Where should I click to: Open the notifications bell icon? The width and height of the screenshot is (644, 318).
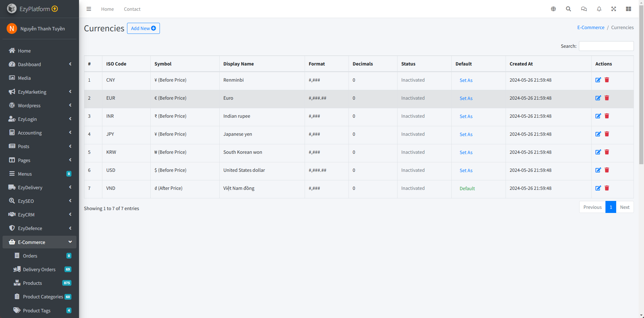point(599,9)
